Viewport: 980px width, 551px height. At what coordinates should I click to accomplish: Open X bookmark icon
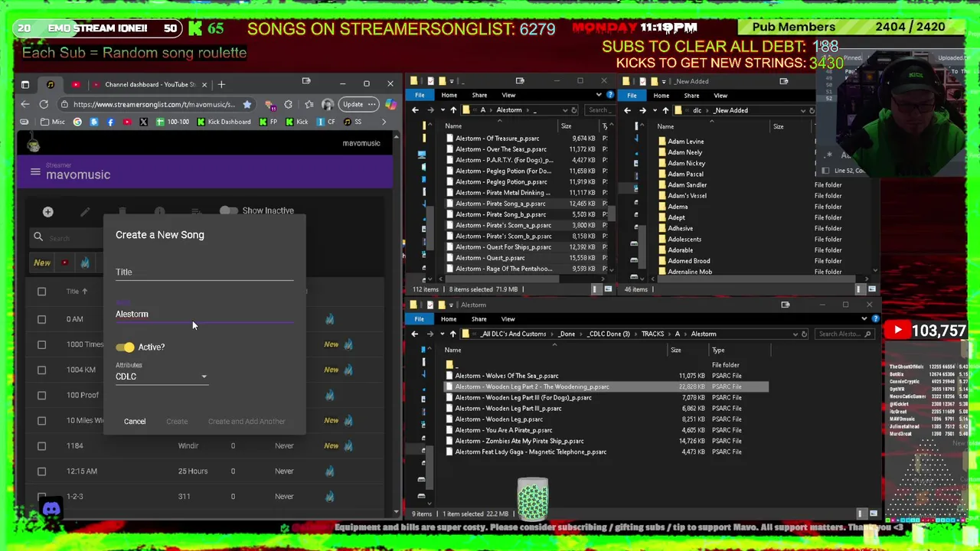[143, 122]
